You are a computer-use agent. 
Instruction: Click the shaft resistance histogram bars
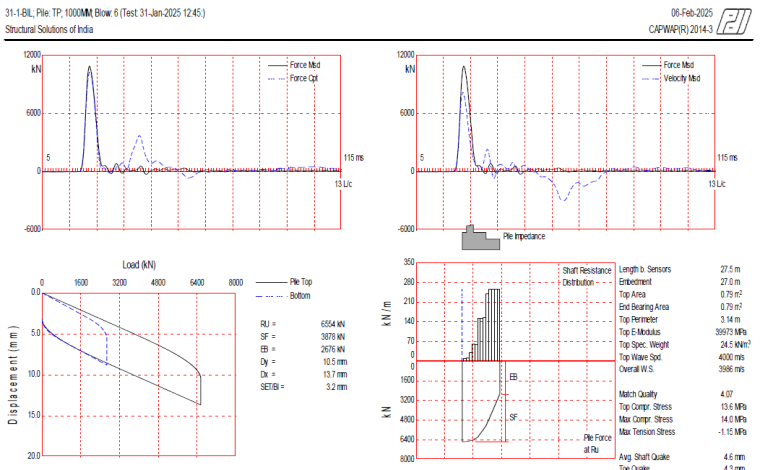pos(486,325)
